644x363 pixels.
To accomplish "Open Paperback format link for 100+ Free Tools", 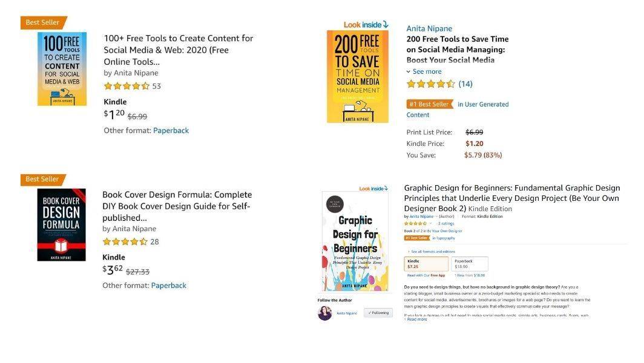I will [x=171, y=130].
